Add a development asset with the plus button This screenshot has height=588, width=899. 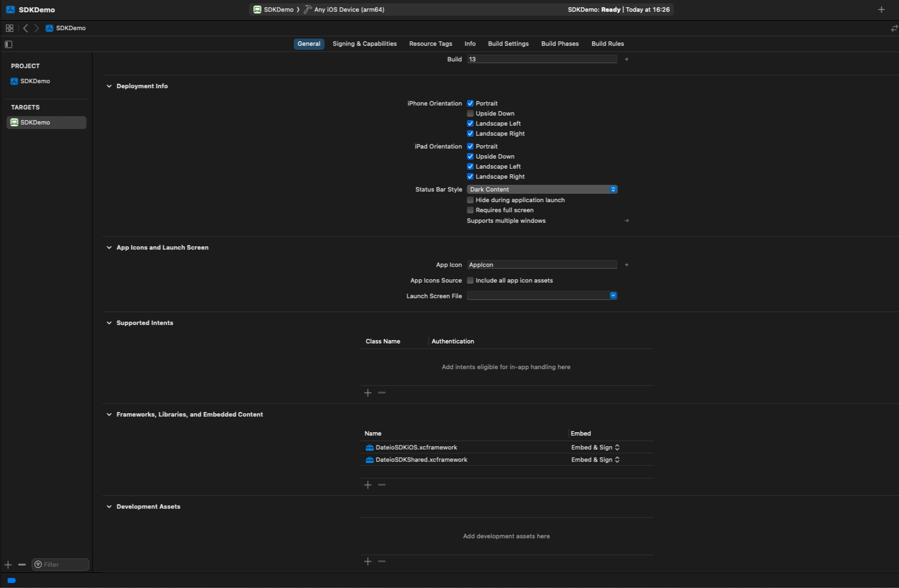click(x=368, y=561)
